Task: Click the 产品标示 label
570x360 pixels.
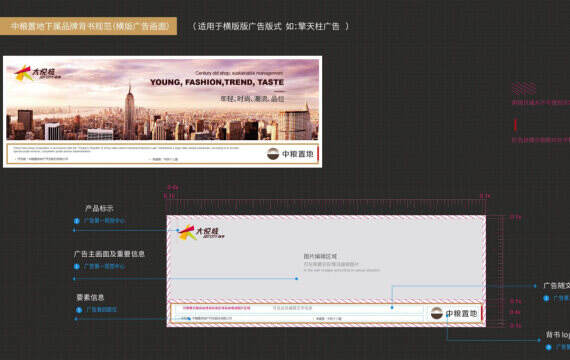Action: (99, 208)
